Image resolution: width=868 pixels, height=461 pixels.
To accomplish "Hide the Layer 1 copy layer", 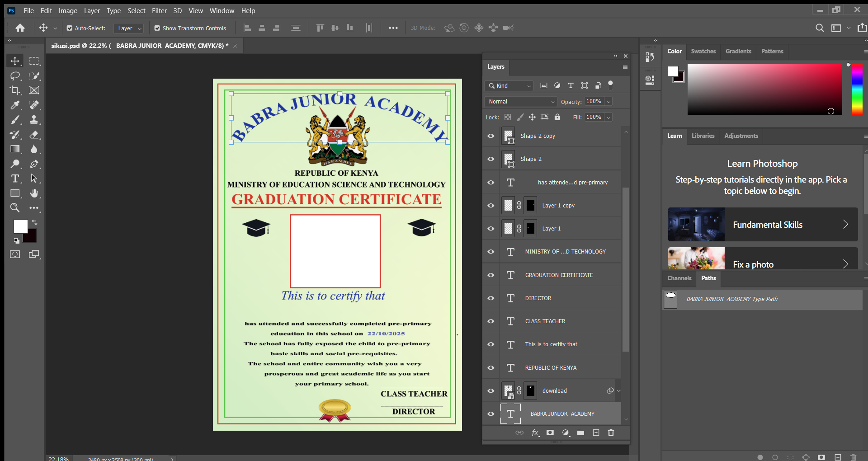I will click(491, 206).
